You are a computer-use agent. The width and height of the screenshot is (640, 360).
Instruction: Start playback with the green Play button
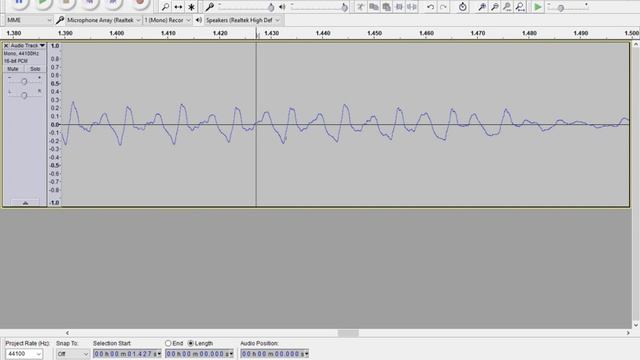pos(42,3)
